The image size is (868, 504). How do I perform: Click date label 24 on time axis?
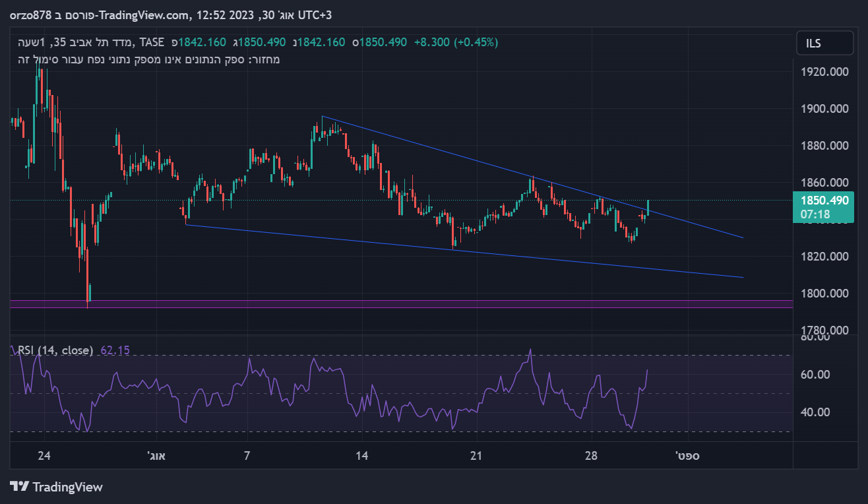click(44, 456)
